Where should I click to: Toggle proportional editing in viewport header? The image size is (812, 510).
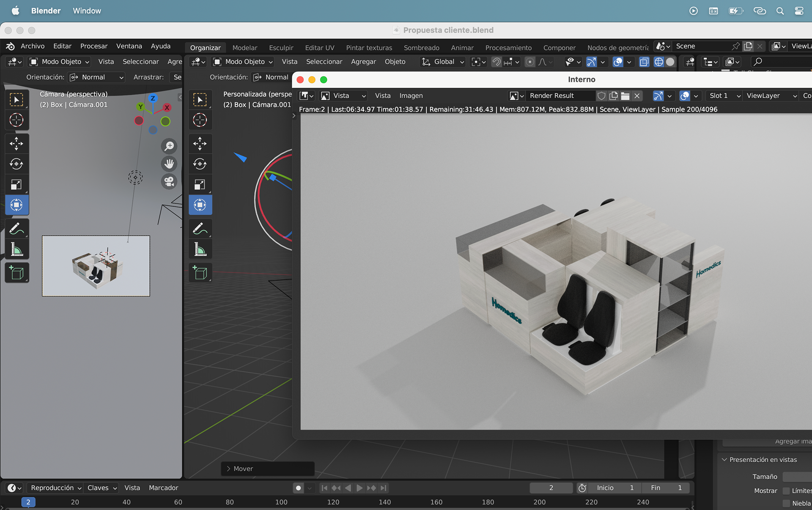tap(529, 62)
